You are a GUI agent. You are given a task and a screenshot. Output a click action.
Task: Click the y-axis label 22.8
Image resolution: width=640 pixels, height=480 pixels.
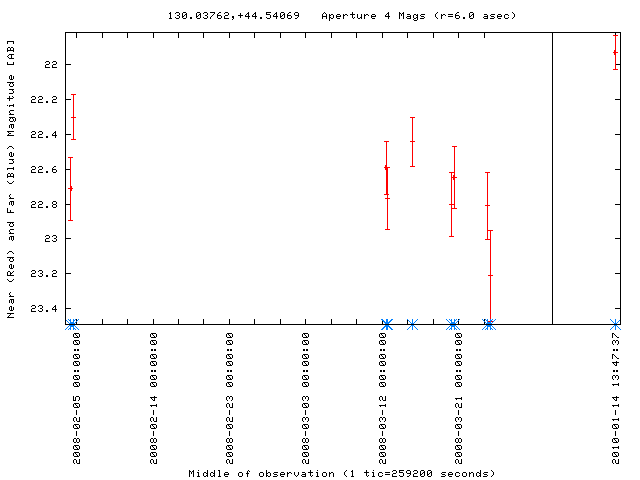coord(44,204)
